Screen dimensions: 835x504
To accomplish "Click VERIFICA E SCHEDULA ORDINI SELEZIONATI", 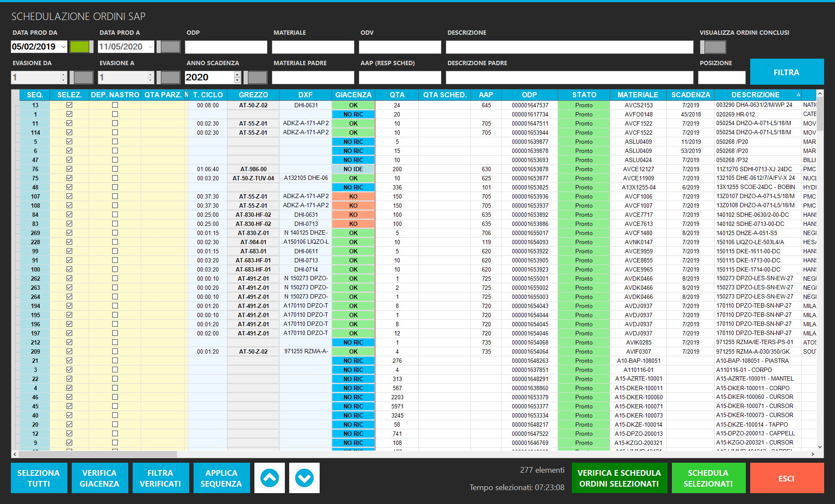I will pos(619,478).
